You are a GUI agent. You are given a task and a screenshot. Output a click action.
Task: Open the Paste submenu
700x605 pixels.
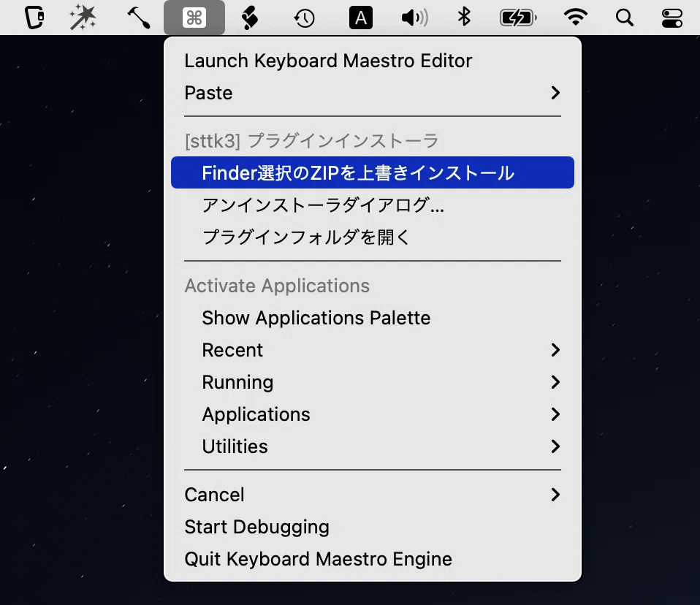(x=373, y=93)
